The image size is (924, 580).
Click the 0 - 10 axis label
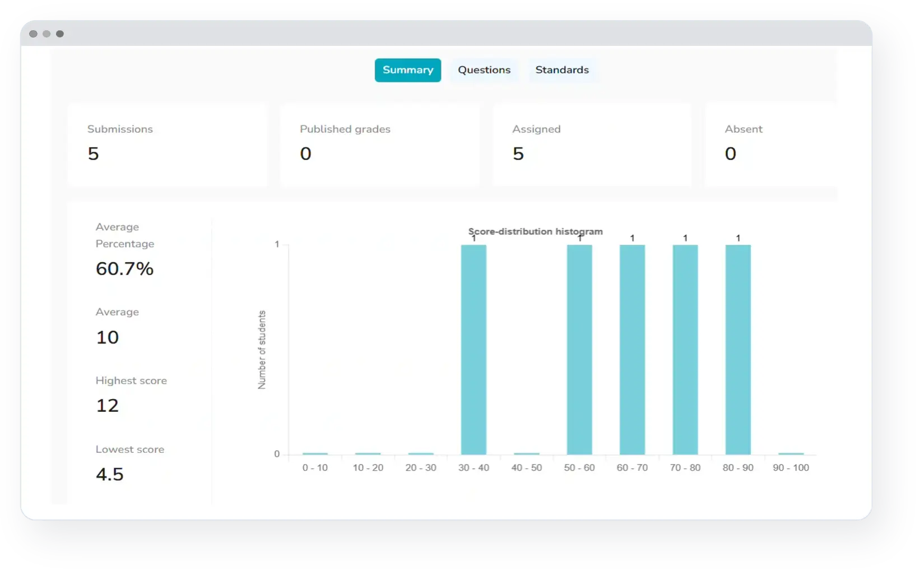pyautogui.click(x=315, y=468)
